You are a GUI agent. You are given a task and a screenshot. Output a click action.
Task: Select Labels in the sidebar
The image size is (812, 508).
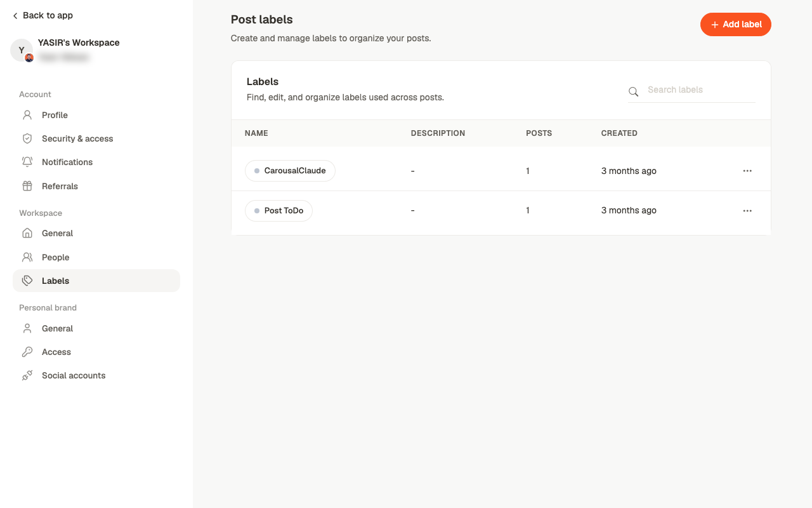96,281
